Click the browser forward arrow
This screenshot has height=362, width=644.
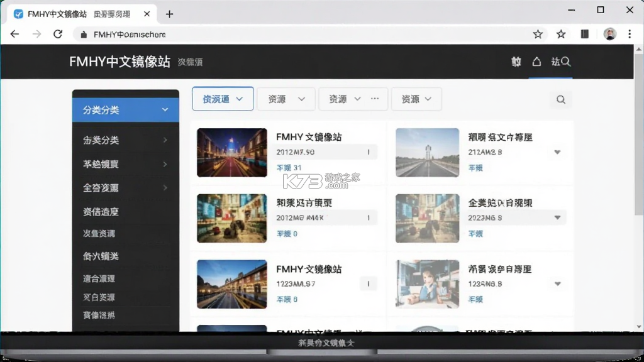tap(36, 34)
